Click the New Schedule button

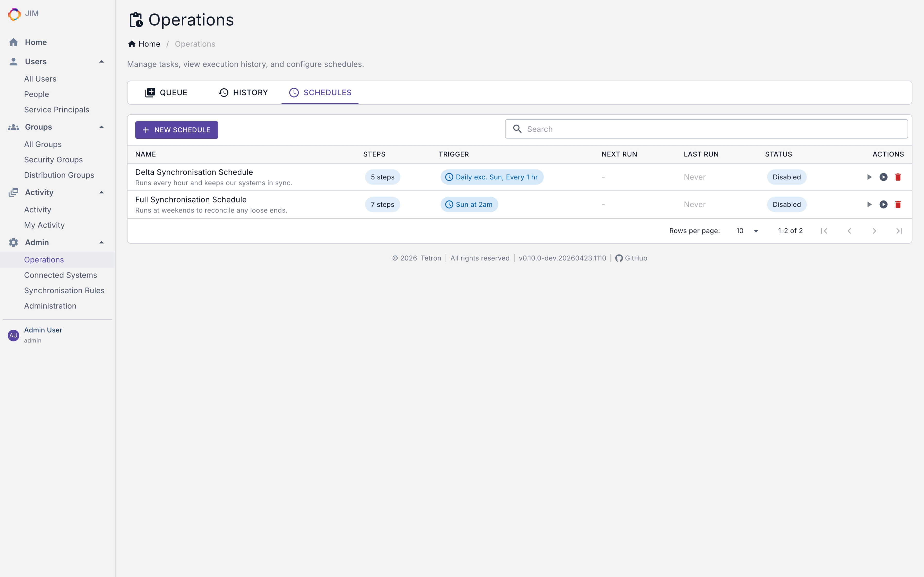click(176, 130)
